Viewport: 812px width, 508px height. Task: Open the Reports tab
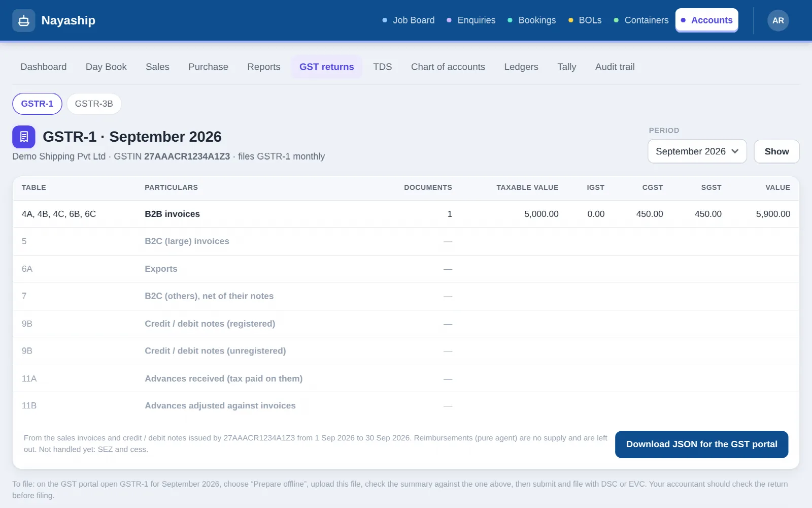(264, 67)
